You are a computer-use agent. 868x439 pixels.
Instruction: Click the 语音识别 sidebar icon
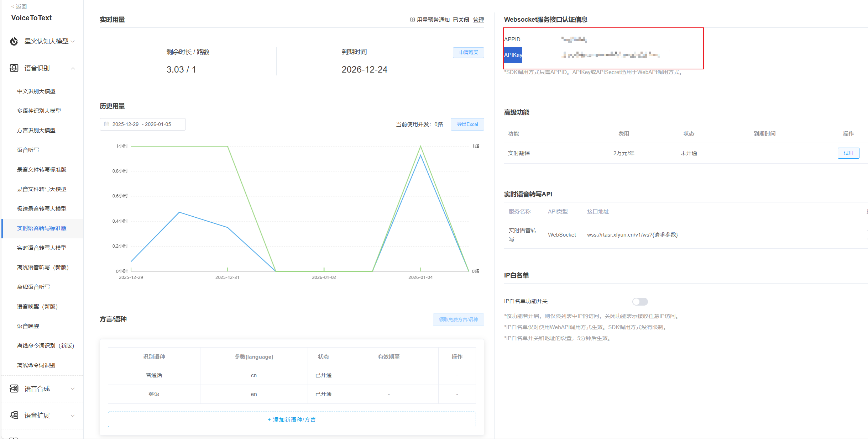(x=14, y=68)
